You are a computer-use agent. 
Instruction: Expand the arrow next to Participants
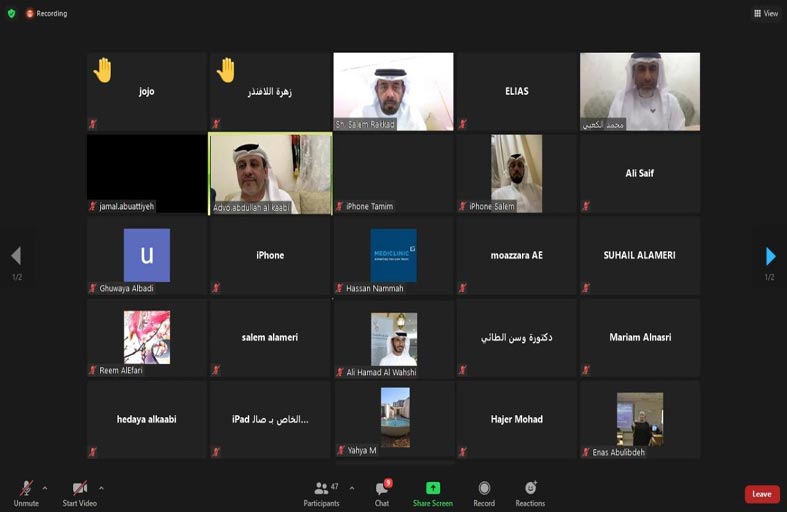[x=352, y=487]
